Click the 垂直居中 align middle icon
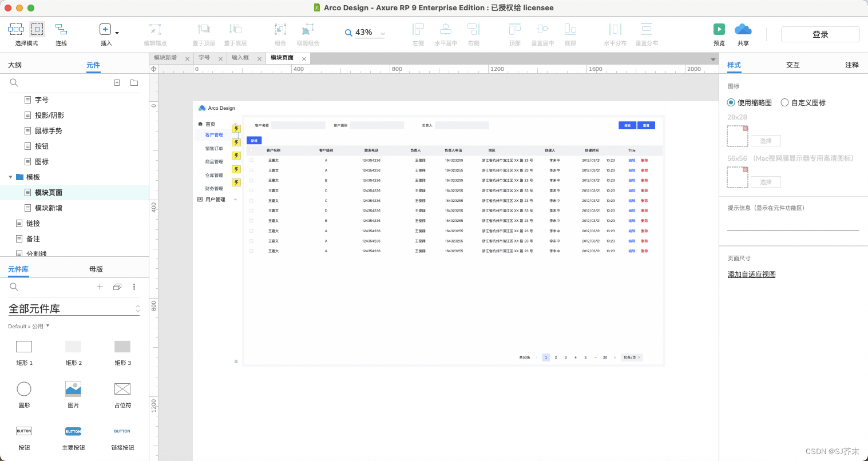The image size is (868, 461). [x=542, y=29]
